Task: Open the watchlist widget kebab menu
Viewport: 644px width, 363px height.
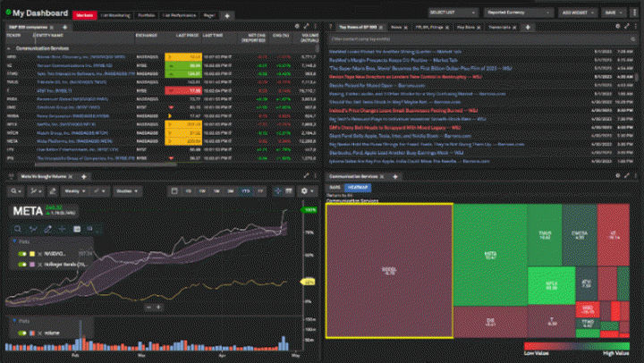Action: pyautogui.click(x=315, y=26)
